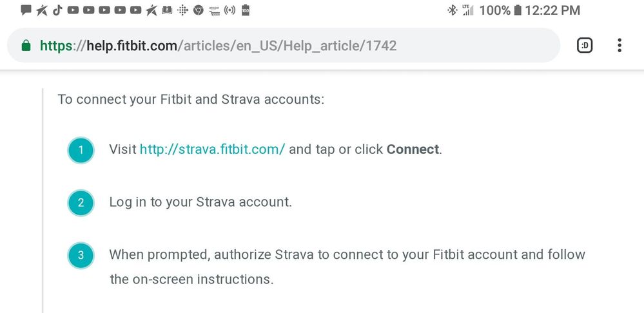This screenshot has width=644, height=313.
Task: Open the tab switcher button
Action: click(x=584, y=45)
